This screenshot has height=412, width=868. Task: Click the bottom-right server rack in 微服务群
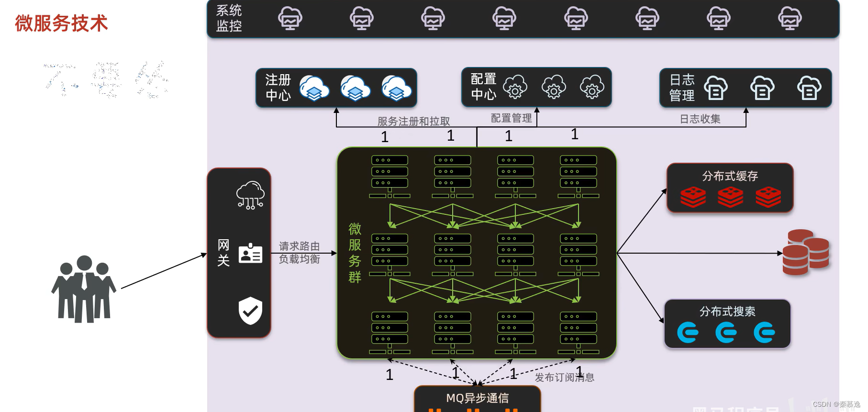[579, 333]
